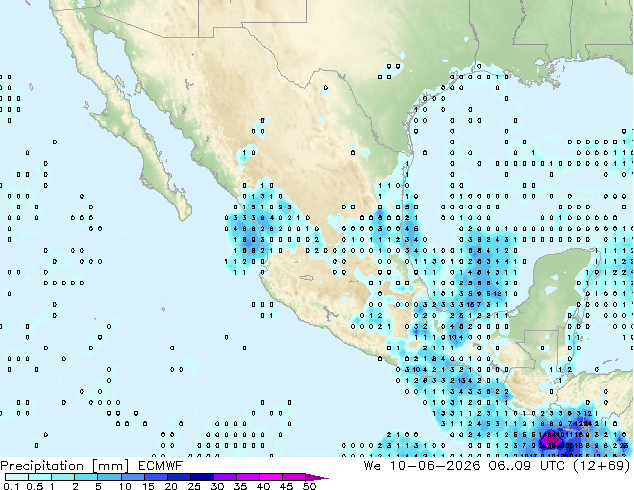Click the "Precipitation [mm]" title text
This screenshot has height=490, width=634.
[65, 466]
